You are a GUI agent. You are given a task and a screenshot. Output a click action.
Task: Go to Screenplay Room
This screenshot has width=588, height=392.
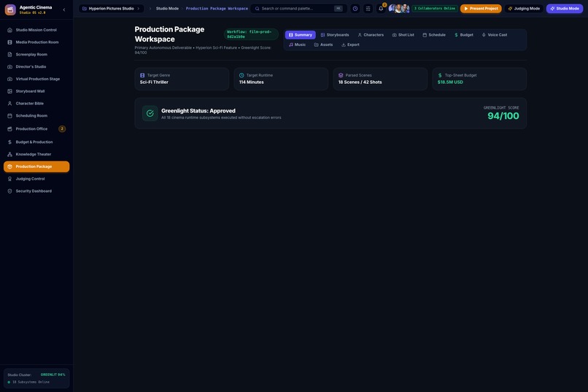click(36, 55)
